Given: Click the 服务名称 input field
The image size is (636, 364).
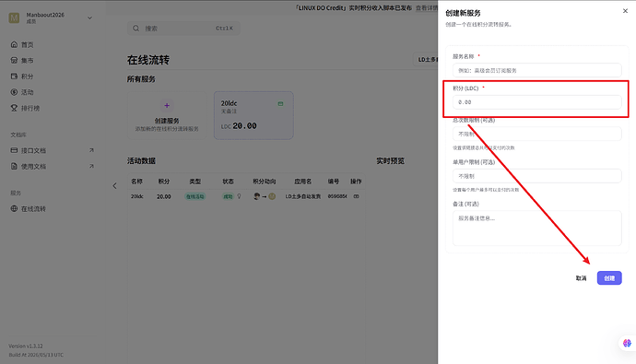Looking at the screenshot, I should [x=536, y=70].
